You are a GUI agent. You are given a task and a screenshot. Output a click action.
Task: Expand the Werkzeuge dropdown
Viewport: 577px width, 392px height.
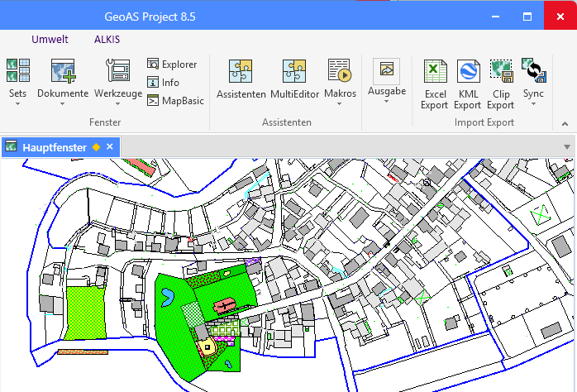(x=118, y=79)
